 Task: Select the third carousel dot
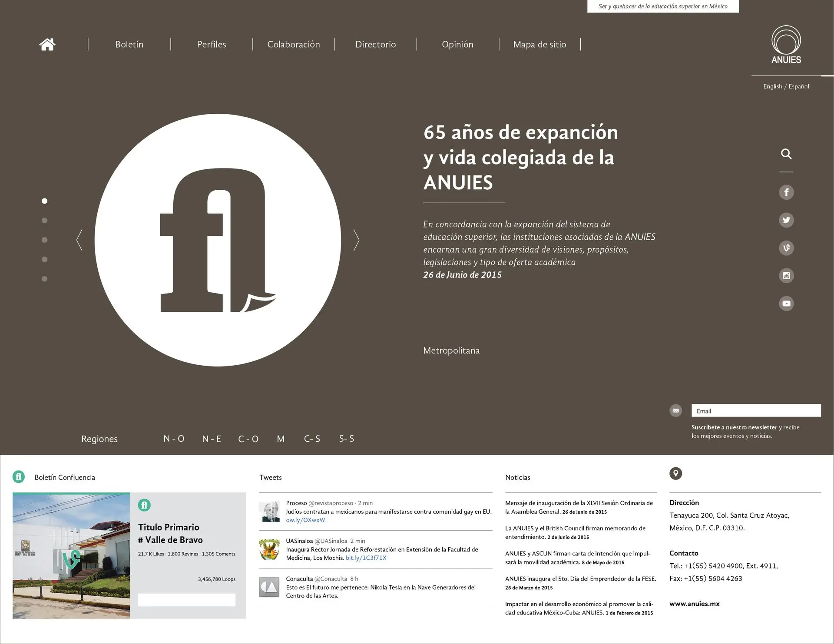click(x=44, y=240)
